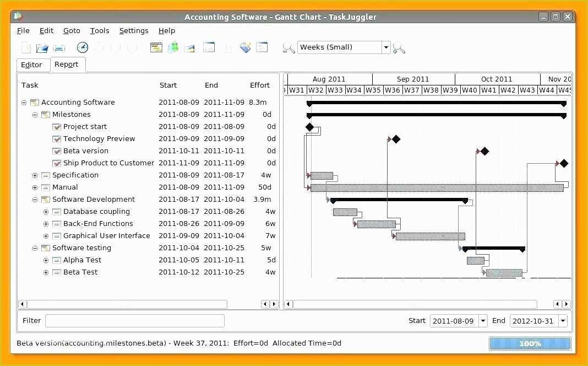Click the zoom in magnifier icon
Viewport: 588px width, 366px height.
[x=399, y=47]
